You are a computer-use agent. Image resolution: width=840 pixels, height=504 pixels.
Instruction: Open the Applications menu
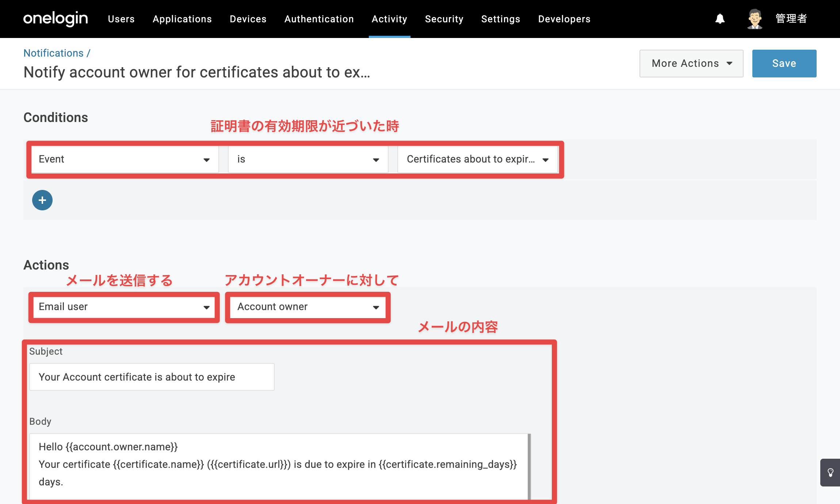tap(182, 19)
